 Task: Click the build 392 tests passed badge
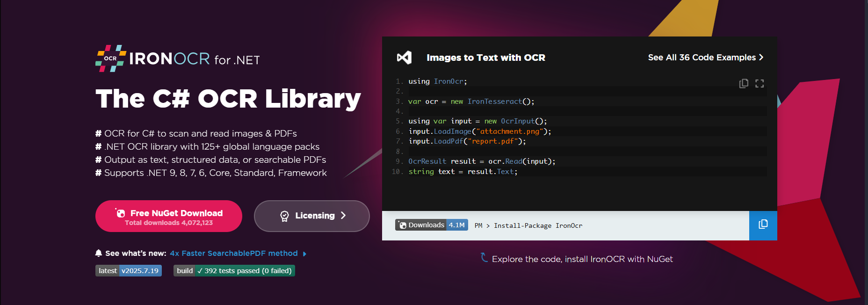(x=234, y=271)
